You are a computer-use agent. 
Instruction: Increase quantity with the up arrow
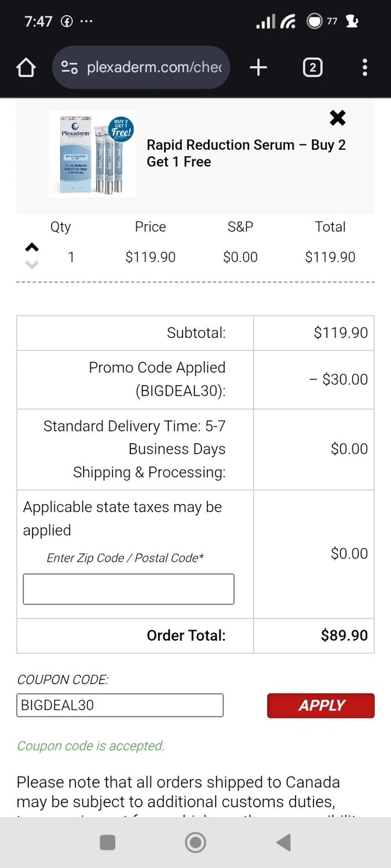[32, 248]
